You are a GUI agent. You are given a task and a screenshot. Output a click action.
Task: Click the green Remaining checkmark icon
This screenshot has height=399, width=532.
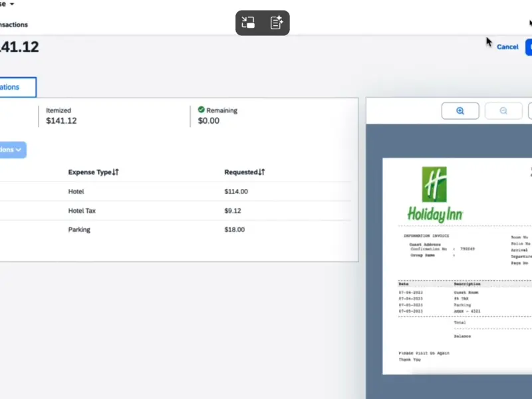pyautogui.click(x=201, y=110)
